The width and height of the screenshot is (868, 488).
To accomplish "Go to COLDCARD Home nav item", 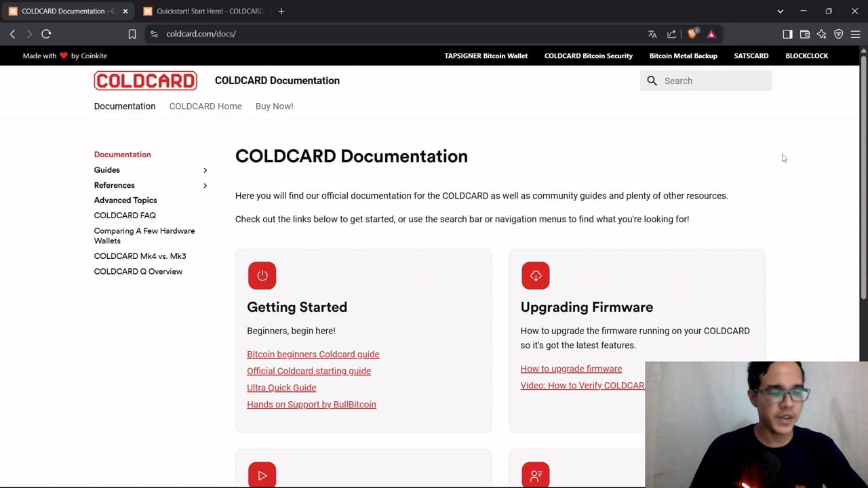I will click(205, 106).
